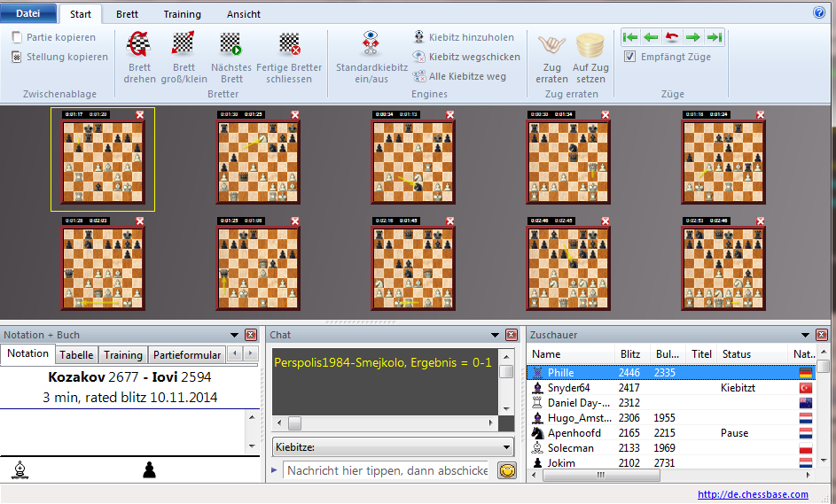
Task: Sort spectators by Blitz column
Action: click(x=630, y=353)
